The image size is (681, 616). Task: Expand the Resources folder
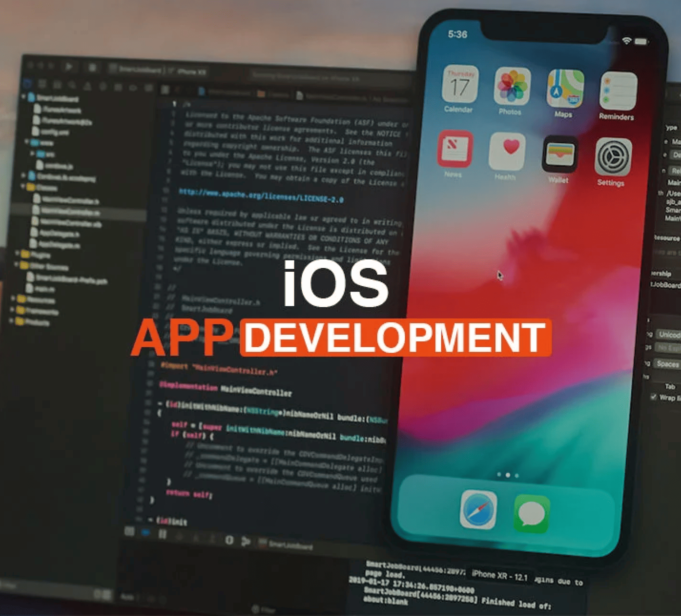click(x=13, y=298)
